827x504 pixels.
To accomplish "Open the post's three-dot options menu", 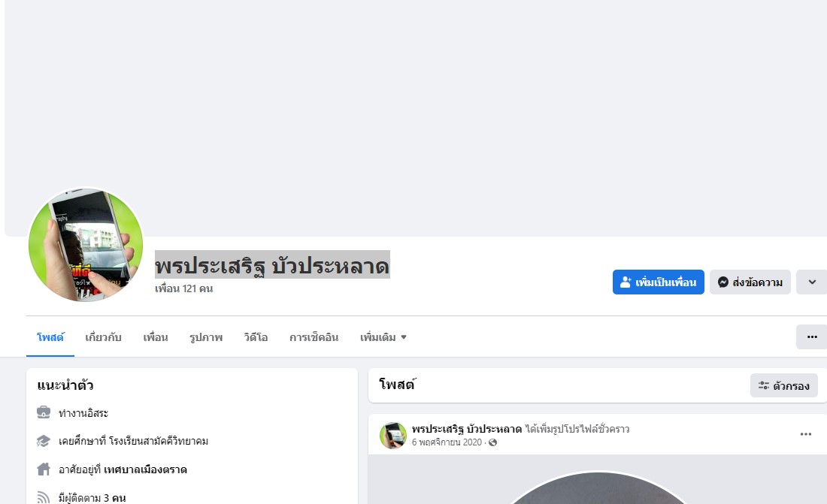I will pyautogui.click(x=805, y=434).
